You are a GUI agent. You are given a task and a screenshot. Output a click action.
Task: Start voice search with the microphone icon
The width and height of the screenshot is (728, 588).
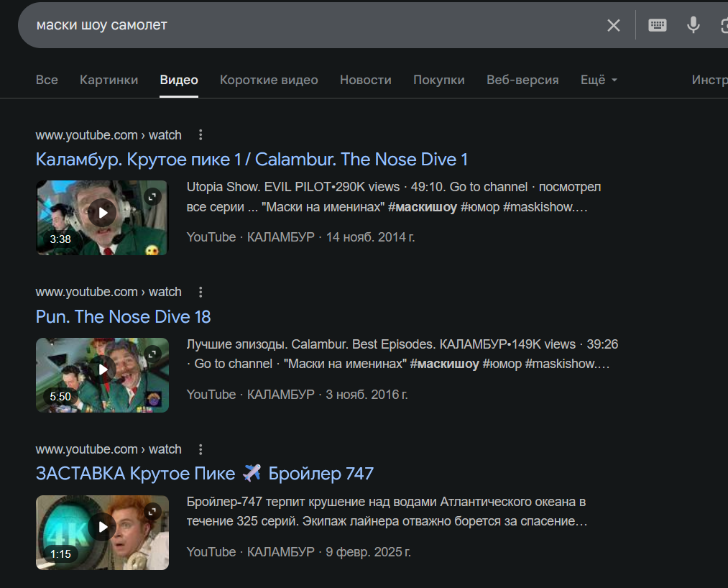694,25
